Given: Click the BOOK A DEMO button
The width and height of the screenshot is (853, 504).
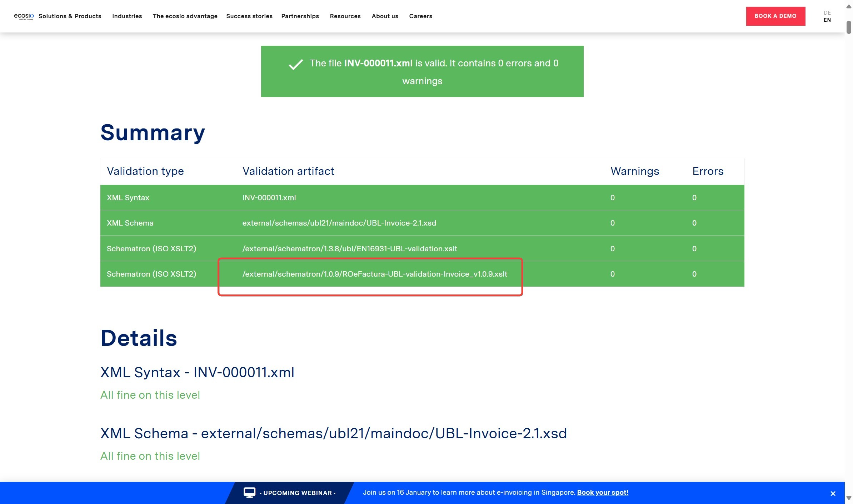Looking at the screenshot, I should pyautogui.click(x=775, y=16).
